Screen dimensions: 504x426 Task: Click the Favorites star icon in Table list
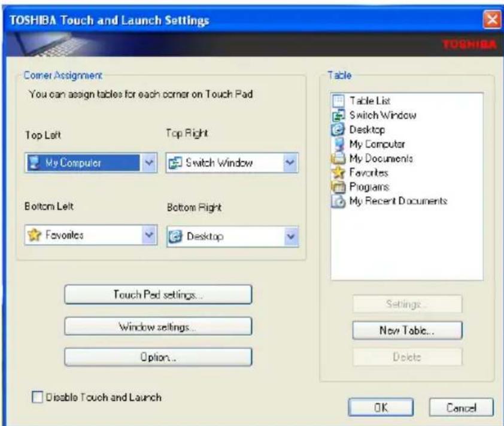pos(338,172)
